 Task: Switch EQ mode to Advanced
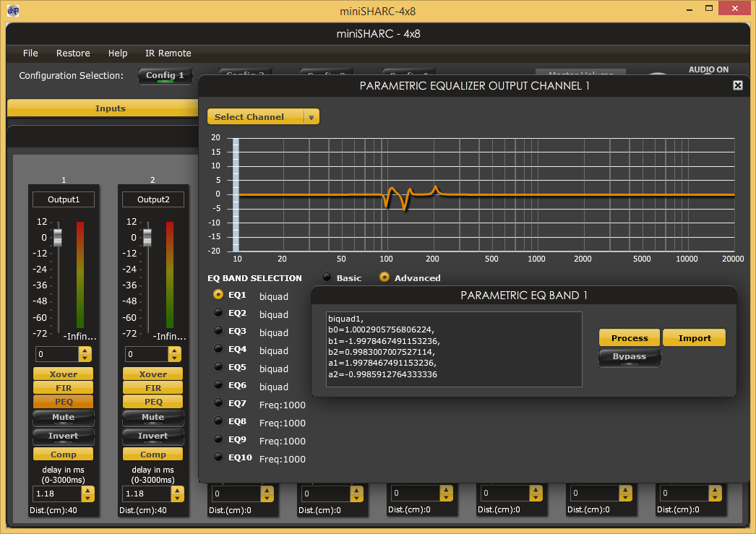click(385, 277)
